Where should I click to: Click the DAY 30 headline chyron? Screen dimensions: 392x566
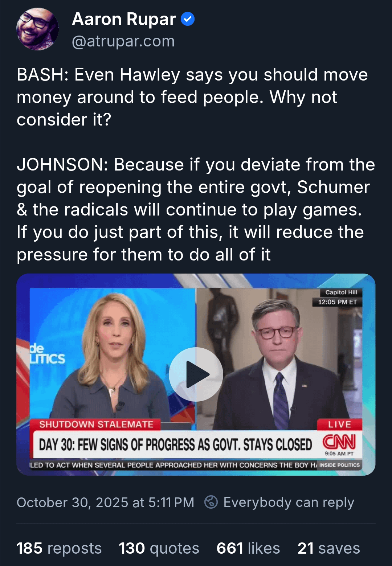click(x=175, y=444)
